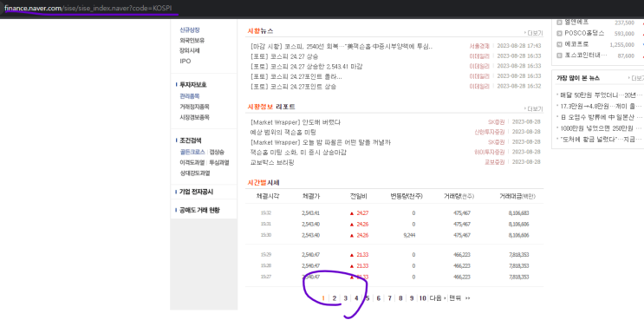Open the 신규상장 sidebar menu
Image resolution: width=644 pixels, height=320 pixels.
click(x=190, y=30)
